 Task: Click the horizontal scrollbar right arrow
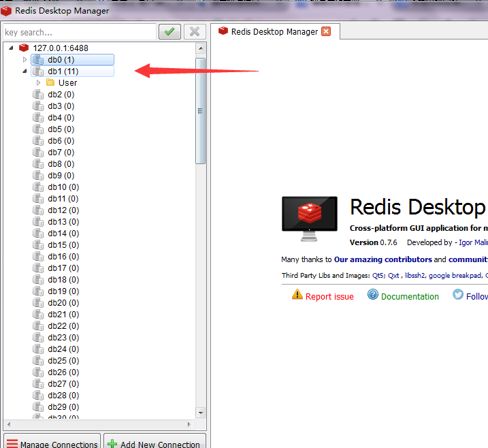click(x=189, y=424)
